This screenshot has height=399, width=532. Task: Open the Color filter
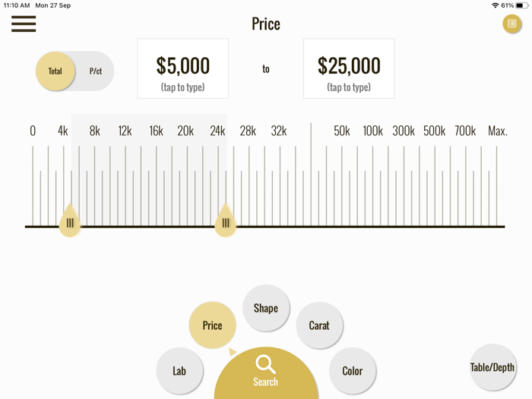point(353,371)
